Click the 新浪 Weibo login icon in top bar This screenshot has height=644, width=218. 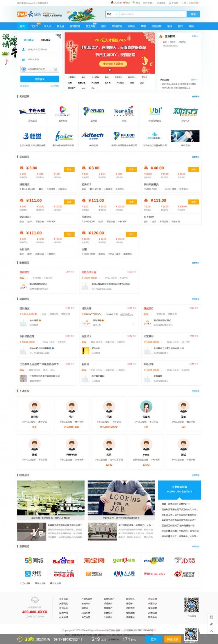coord(127,3)
